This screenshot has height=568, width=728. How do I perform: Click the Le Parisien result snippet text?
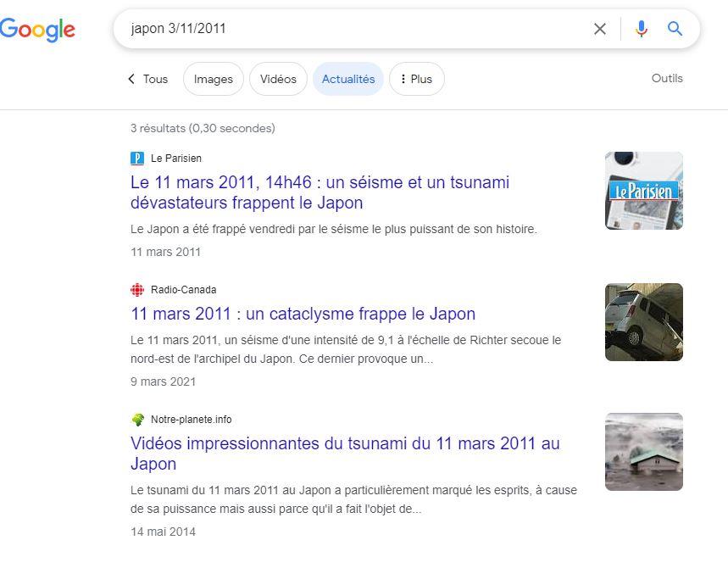coord(333,229)
